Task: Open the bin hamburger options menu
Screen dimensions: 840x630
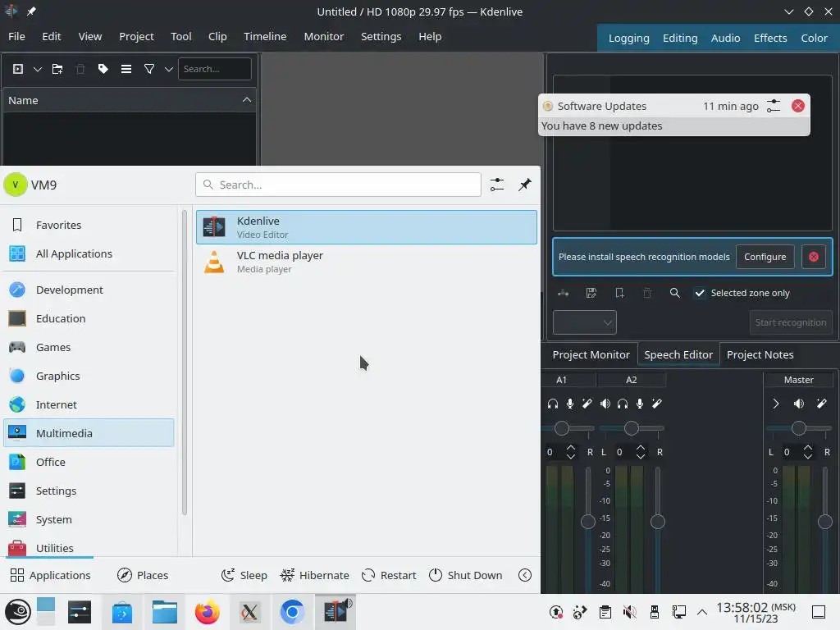Action: click(x=126, y=69)
